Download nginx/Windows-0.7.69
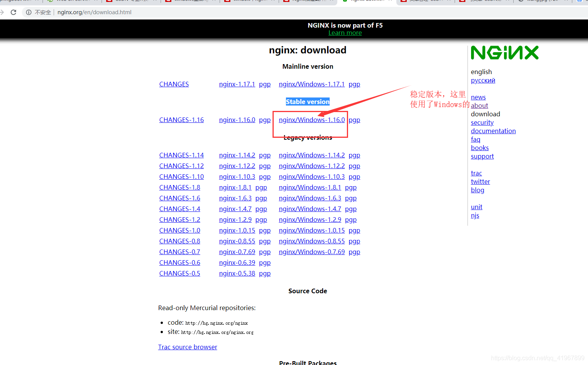Screen dimensions: 588x365 312,252
